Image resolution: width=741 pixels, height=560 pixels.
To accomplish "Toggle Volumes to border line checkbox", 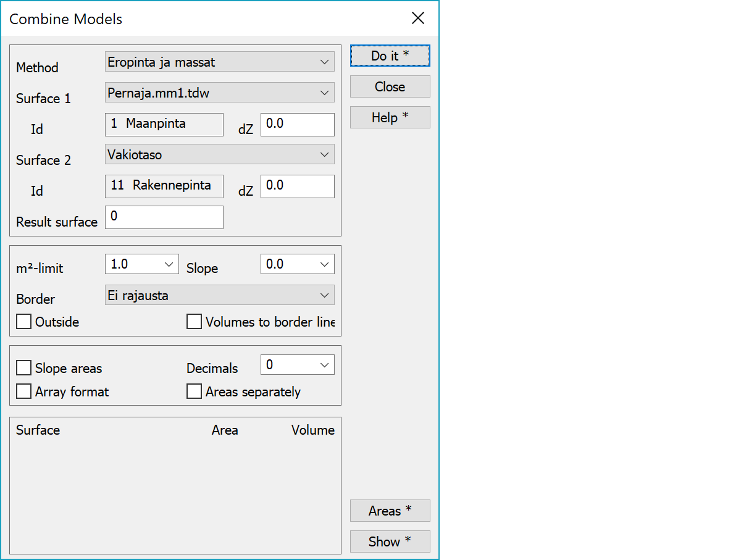I will [x=195, y=322].
